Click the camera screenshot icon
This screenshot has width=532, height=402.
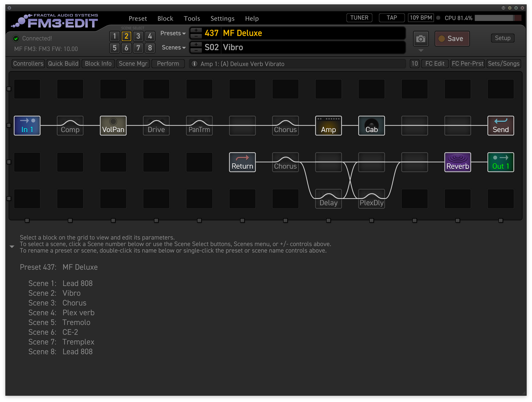pos(420,38)
